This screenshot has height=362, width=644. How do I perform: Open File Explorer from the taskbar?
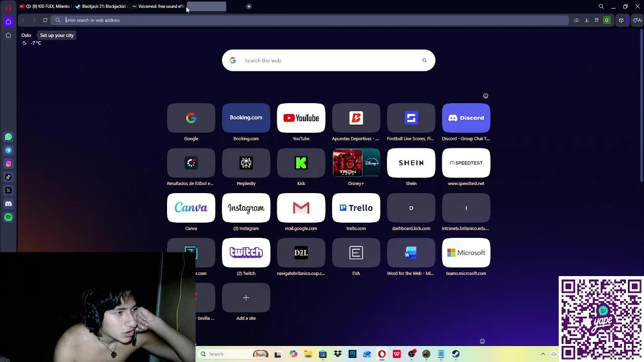(308, 354)
